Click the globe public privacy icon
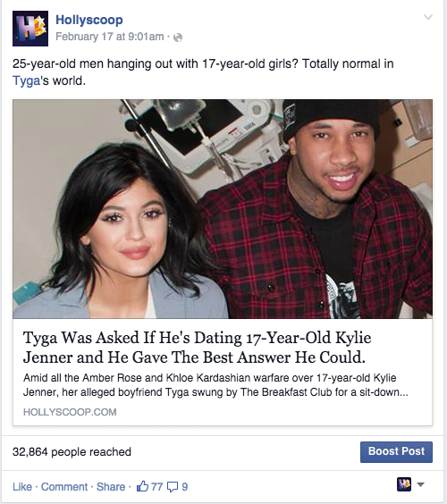 [178, 38]
